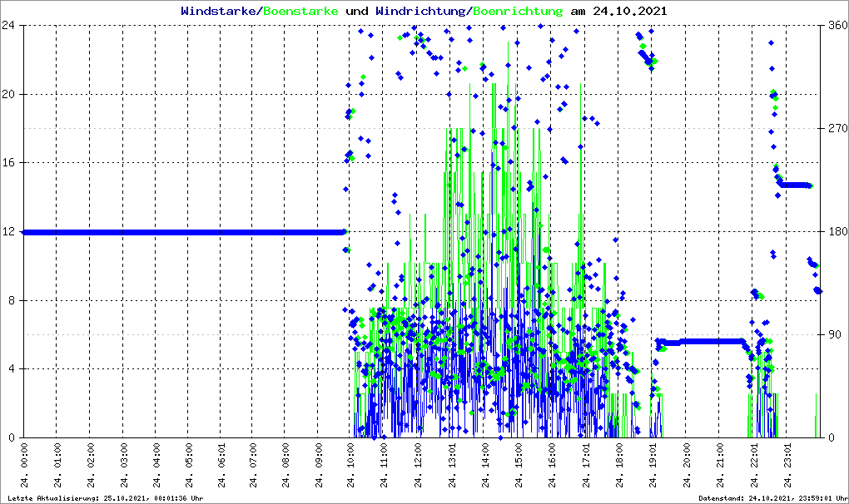
Task: Click the time label '24. 04:00'
Action: click(157, 466)
